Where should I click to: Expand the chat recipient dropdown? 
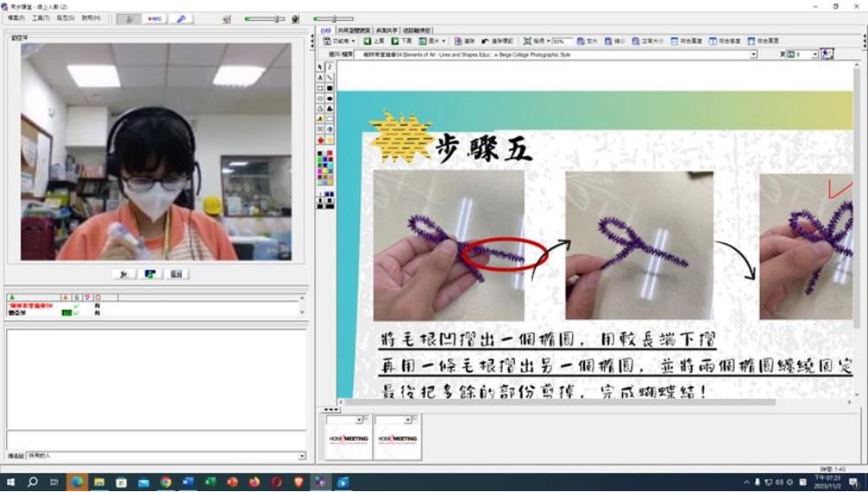[302, 456]
